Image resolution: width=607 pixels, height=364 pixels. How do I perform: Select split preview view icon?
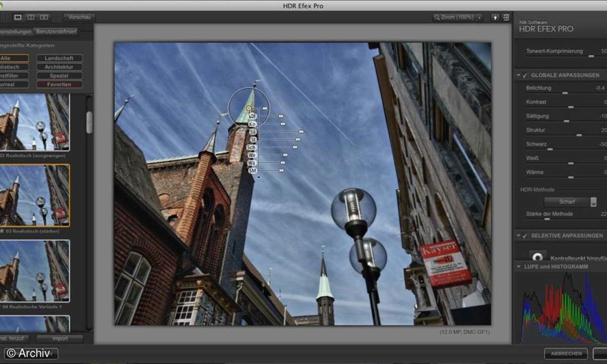pos(31,17)
